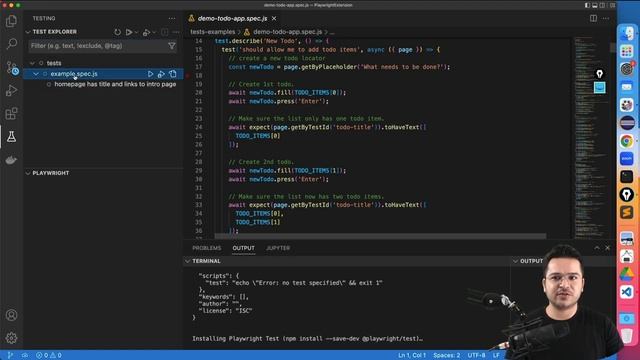
Task: Open Google Chrome from the Dock
Action: 627,141
